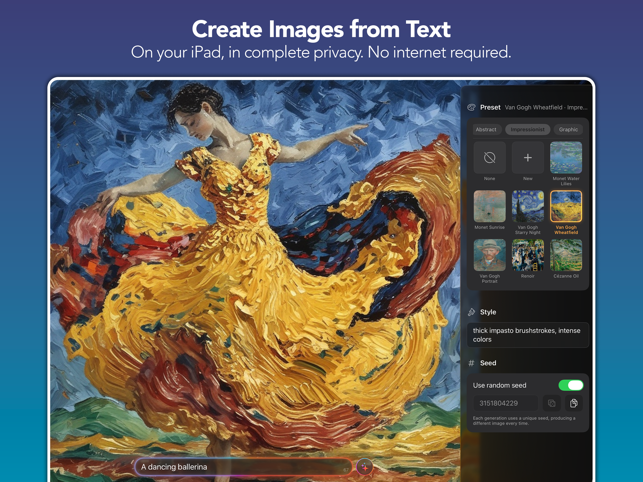The width and height of the screenshot is (643, 482).
Task: Switch to the Abstract category tab
Action: click(486, 129)
